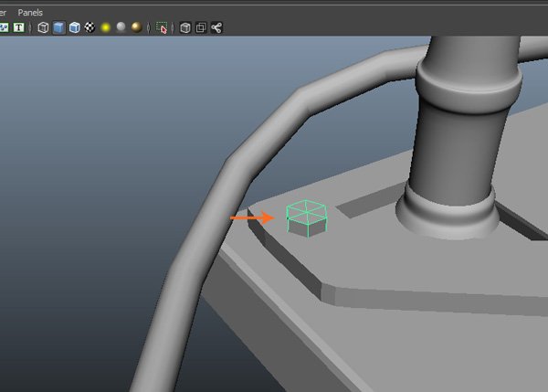Enable High Quality rendering gold sphere

137,27
